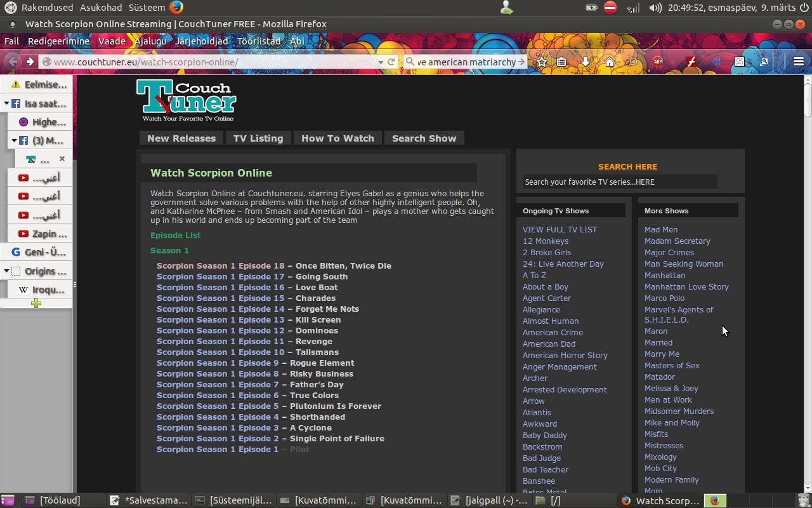Click the Firefox search box
This screenshot has width=812, height=508.
(x=466, y=62)
